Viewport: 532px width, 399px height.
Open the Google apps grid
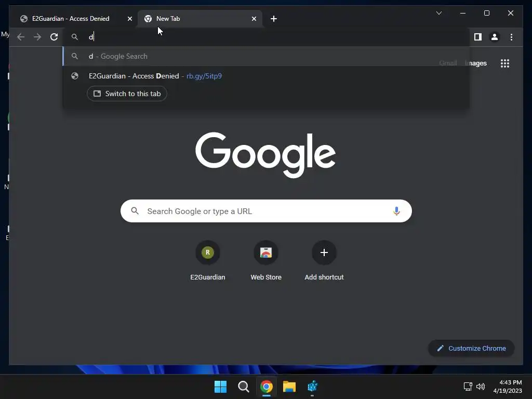pyautogui.click(x=505, y=63)
